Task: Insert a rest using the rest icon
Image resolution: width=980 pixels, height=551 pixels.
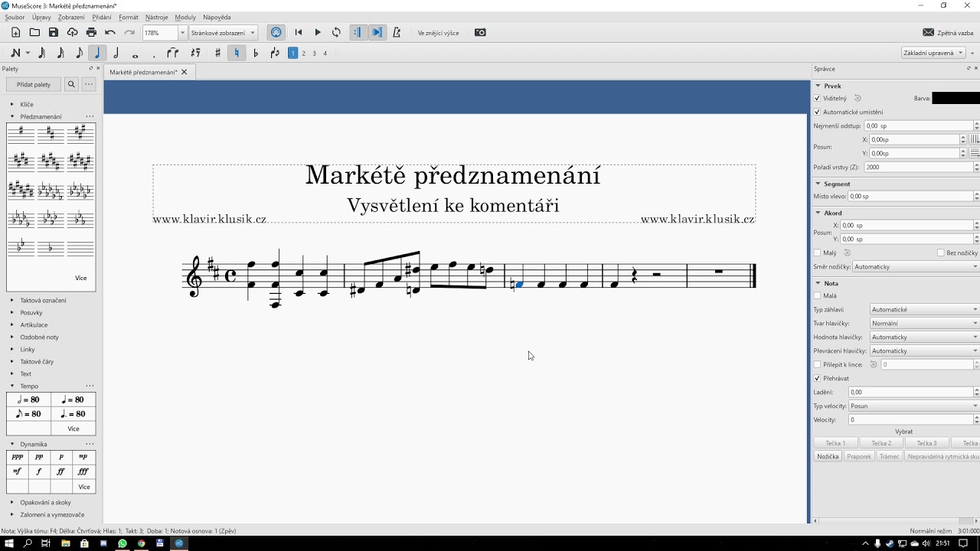Action: pos(196,53)
